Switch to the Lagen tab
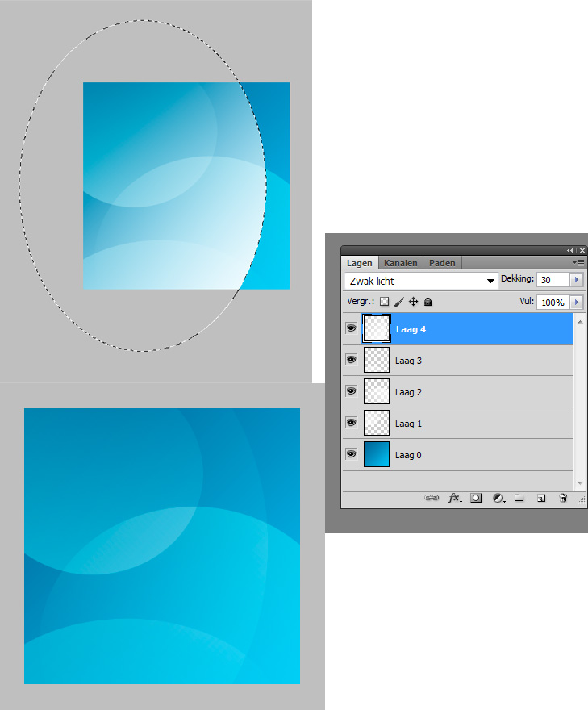Screen dimensions: 588x710 pyautogui.click(x=360, y=263)
